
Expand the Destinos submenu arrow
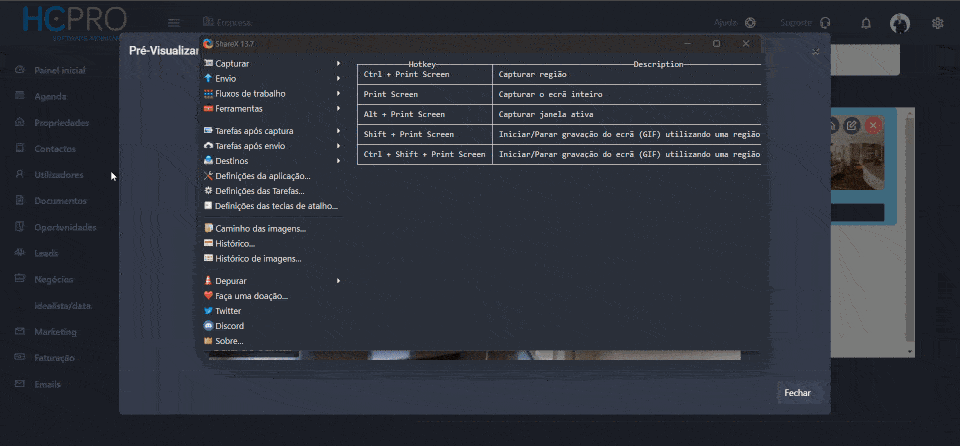tap(338, 161)
